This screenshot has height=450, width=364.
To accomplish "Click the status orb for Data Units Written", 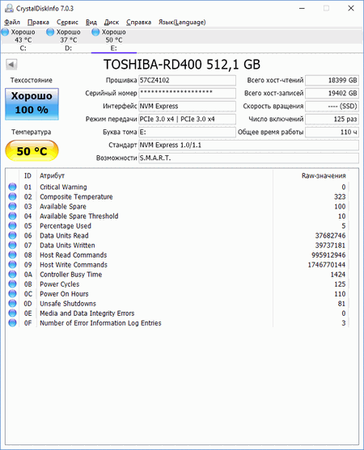I will (x=13, y=245).
